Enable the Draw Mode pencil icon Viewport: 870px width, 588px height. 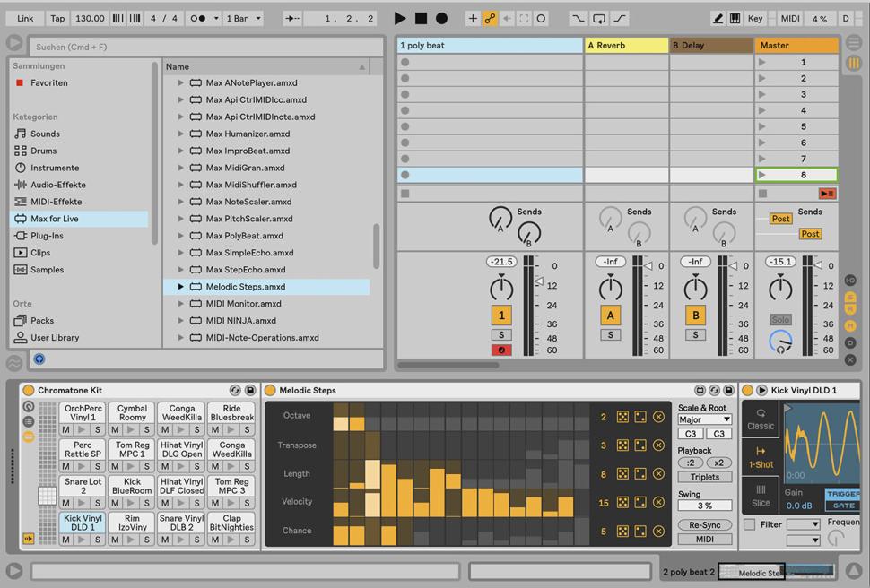[718, 18]
